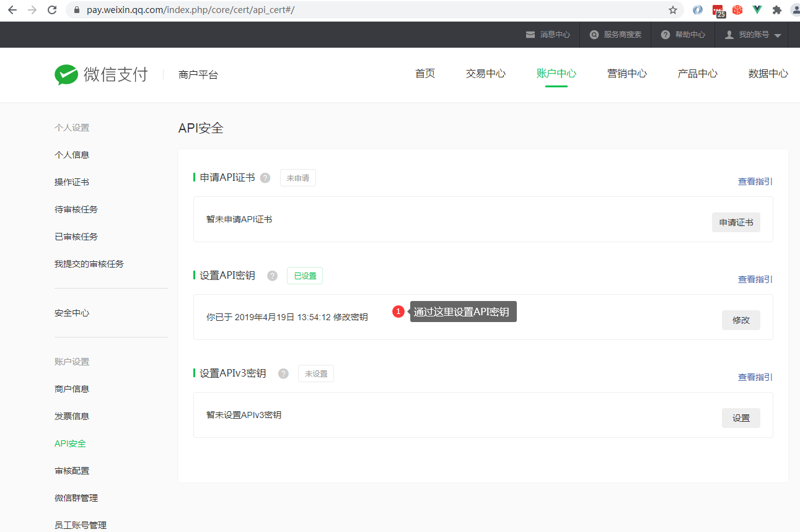Open 服务商搜索 from the top bar

point(615,35)
